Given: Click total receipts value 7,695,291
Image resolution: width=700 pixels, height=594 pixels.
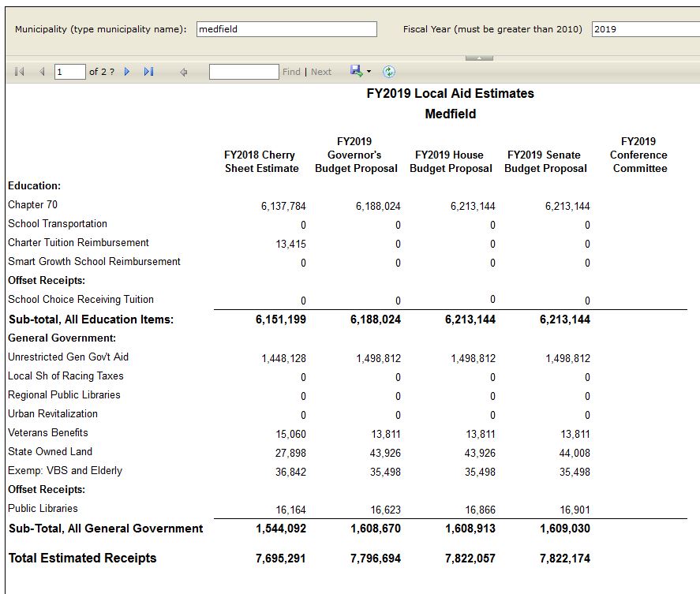Looking at the screenshot, I should (x=280, y=559).
